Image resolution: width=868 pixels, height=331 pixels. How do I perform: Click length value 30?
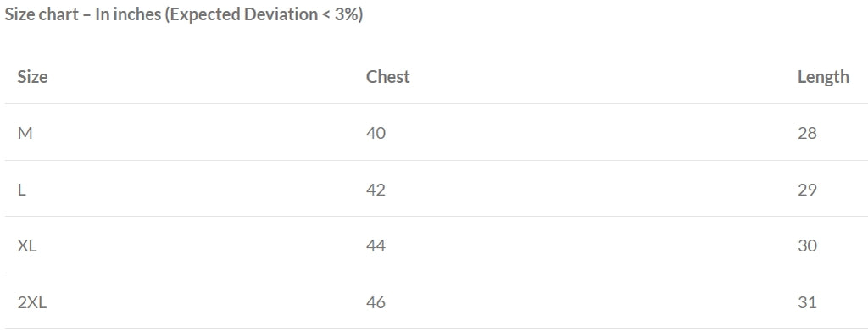(x=807, y=245)
